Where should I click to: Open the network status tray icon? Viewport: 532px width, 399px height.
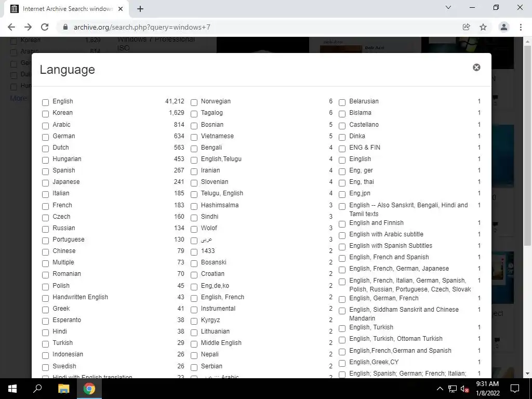453,389
